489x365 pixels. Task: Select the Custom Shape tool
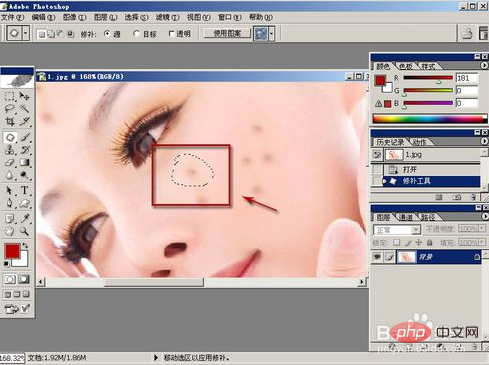[24, 203]
